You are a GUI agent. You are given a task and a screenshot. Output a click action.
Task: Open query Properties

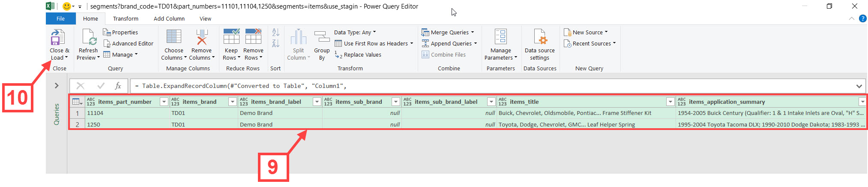coord(120,32)
